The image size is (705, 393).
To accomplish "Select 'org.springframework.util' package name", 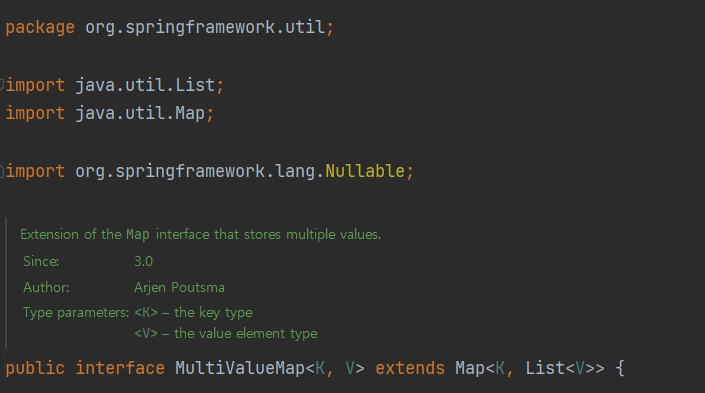I will (205, 27).
